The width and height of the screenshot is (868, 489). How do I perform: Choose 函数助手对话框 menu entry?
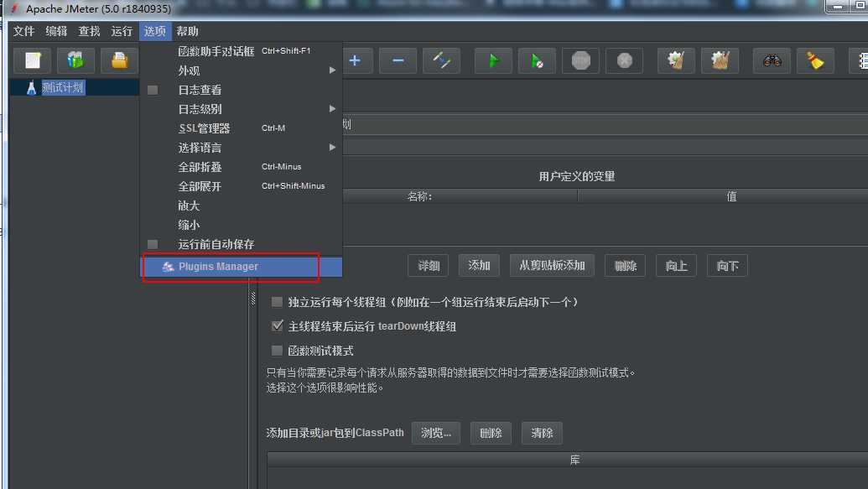pyautogui.click(x=241, y=51)
